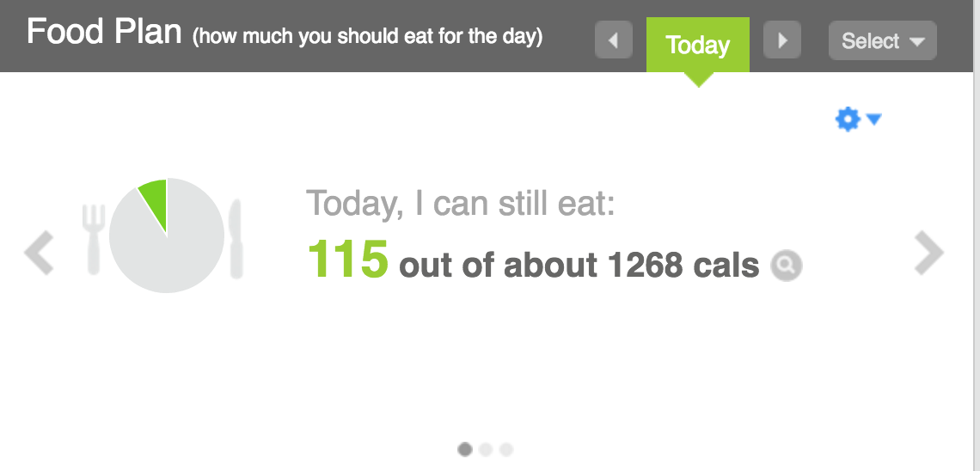Go to the next day arrow
This screenshot has height=471, width=980.
782,41
